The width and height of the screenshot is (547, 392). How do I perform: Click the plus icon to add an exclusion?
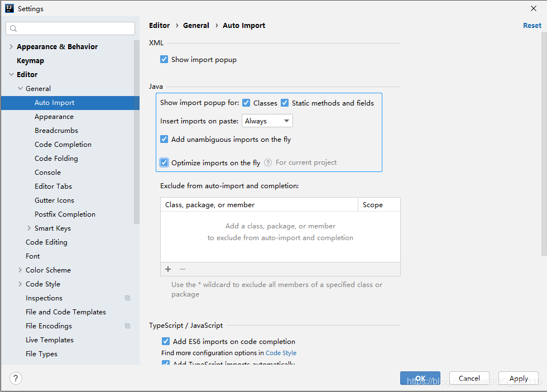click(x=167, y=269)
